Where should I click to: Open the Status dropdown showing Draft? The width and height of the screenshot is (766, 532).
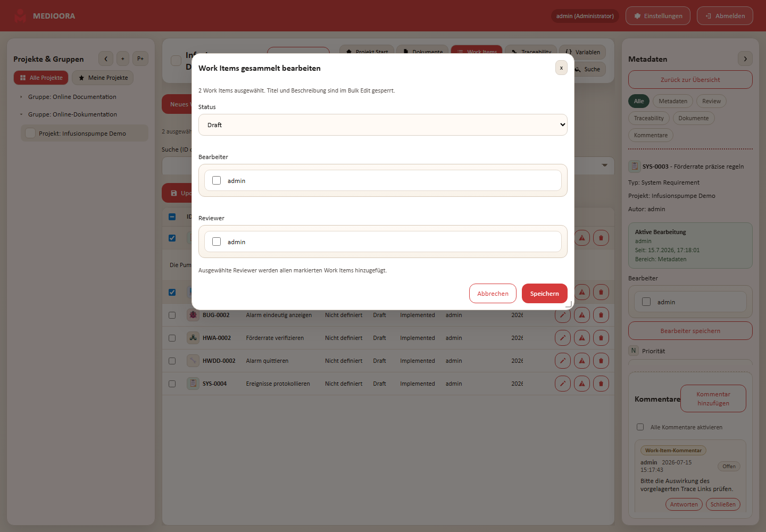(383, 125)
